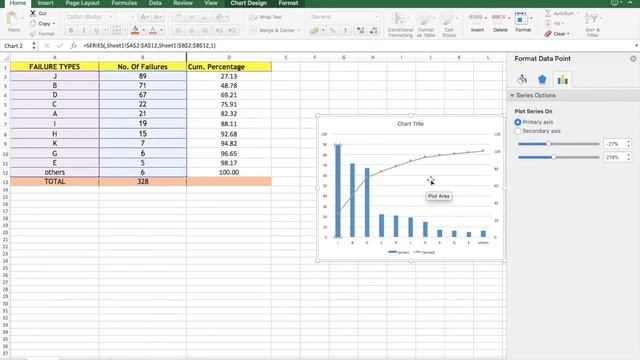Click the formula bar cancel X icon
Image resolution: width=640 pixels, height=360 pixels.
pos(47,46)
